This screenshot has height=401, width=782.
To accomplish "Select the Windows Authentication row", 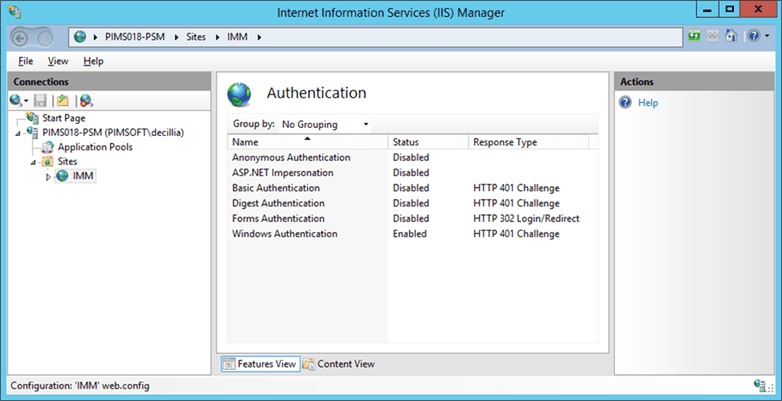I will point(413,234).
